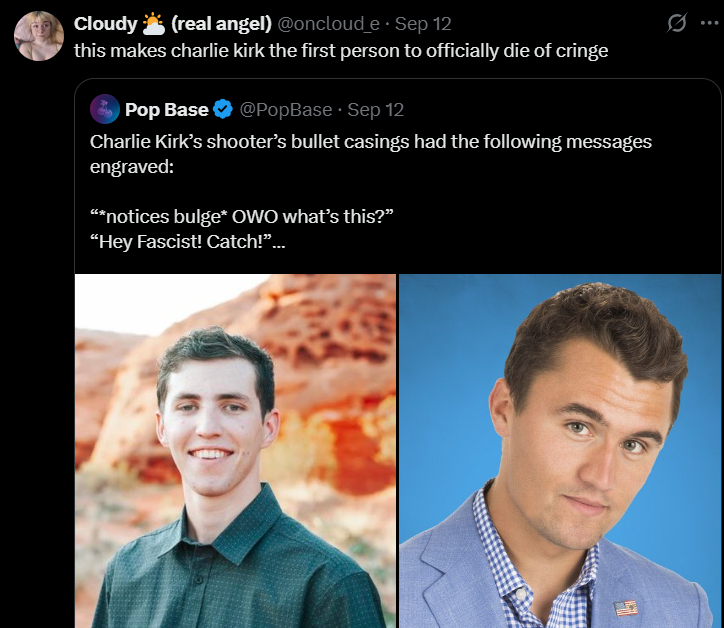Click the quoted tweet text about bullet casings
Screen dimensions: 724x628
point(371,154)
